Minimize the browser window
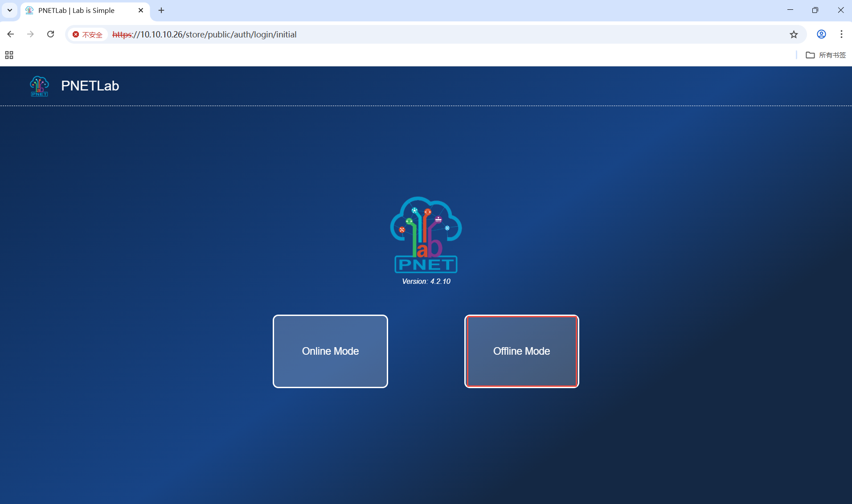The image size is (852, 504). click(790, 10)
